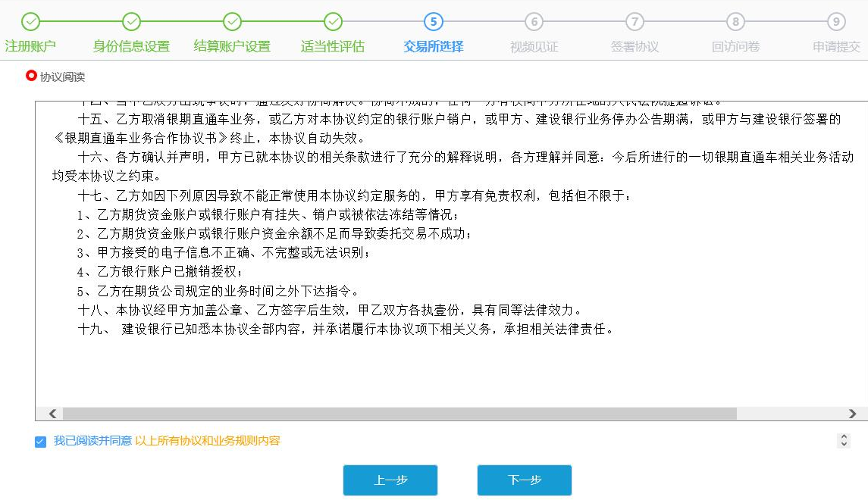Click clause 十五 about 乙方取消银期直通车业务
The image size is (868, 500).
click(459, 119)
